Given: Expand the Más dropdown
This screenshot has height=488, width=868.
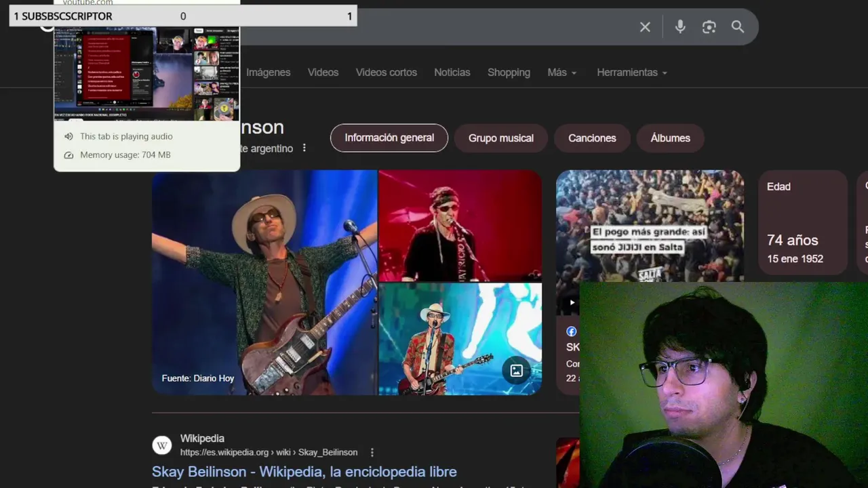Looking at the screenshot, I should (561, 73).
